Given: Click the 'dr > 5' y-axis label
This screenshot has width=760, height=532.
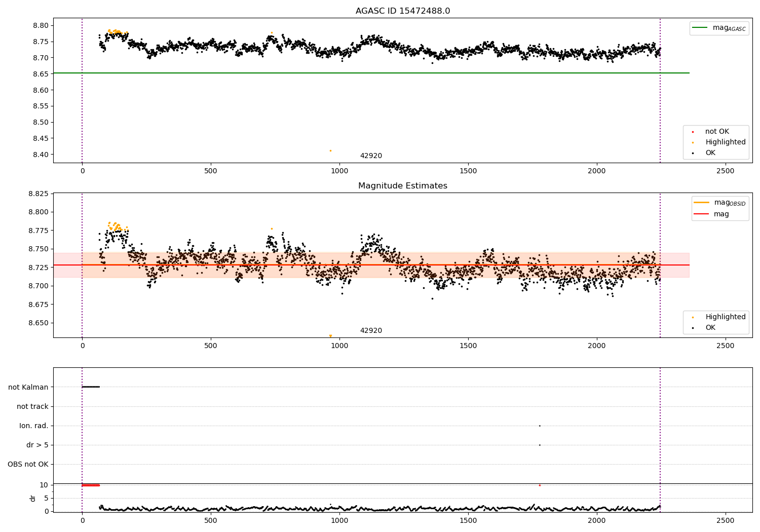Looking at the screenshot, I should click(37, 445).
